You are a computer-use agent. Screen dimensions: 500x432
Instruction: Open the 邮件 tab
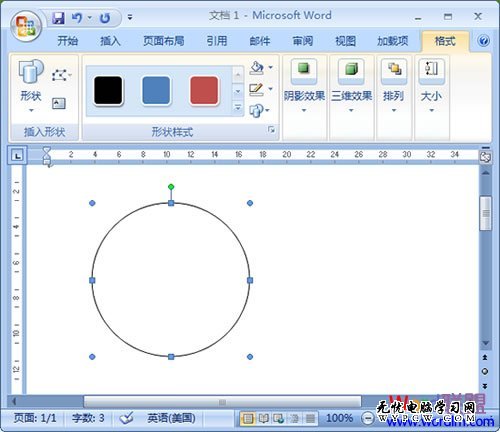click(260, 41)
